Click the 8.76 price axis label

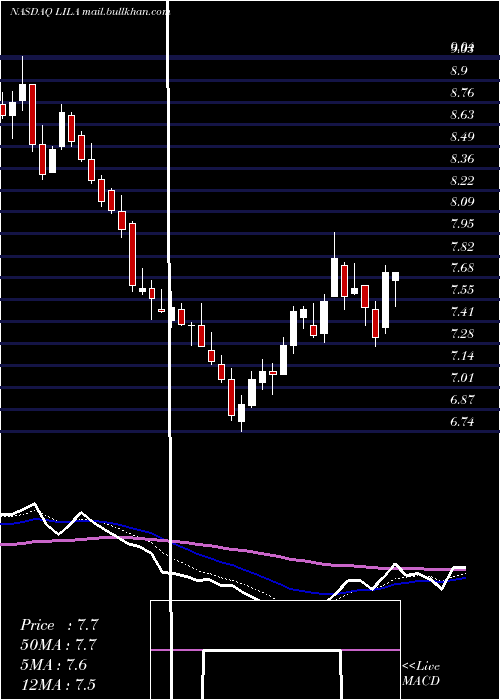tap(462, 93)
